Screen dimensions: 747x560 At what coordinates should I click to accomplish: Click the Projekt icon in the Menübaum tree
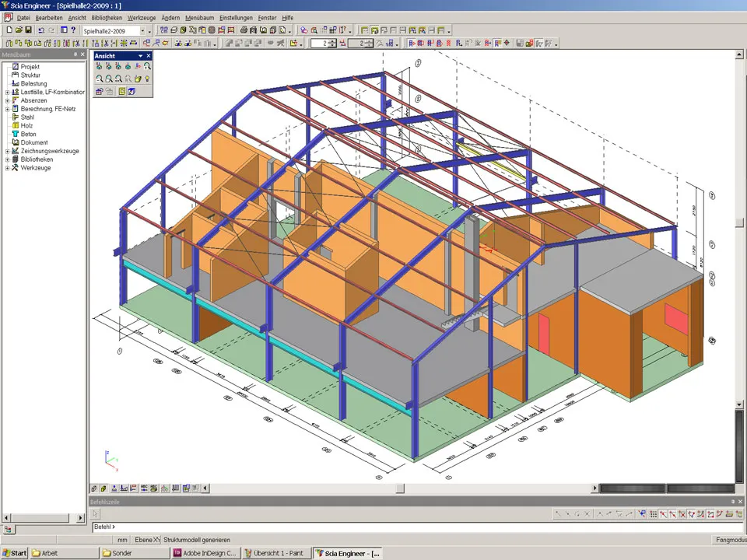click(x=16, y=67)
